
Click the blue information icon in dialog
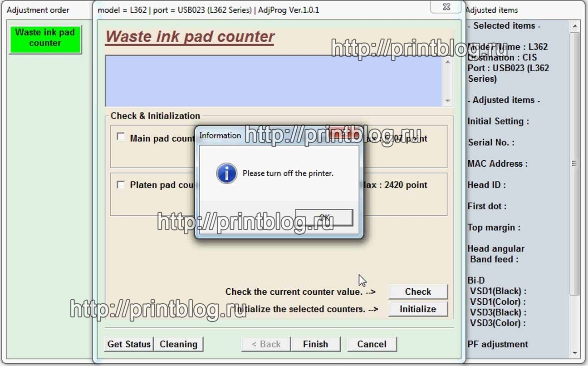[x=226, y=173]
